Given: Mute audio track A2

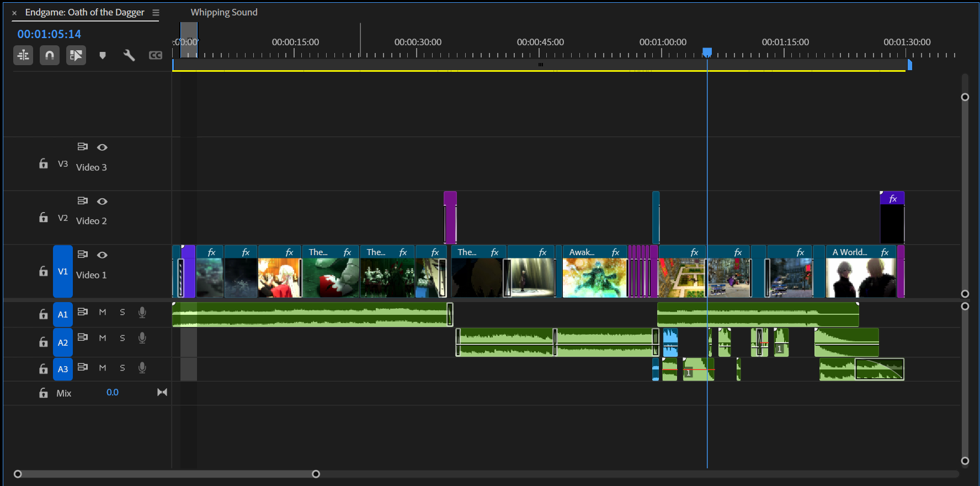Looking at the screenshot, I should tap(103, 338).
